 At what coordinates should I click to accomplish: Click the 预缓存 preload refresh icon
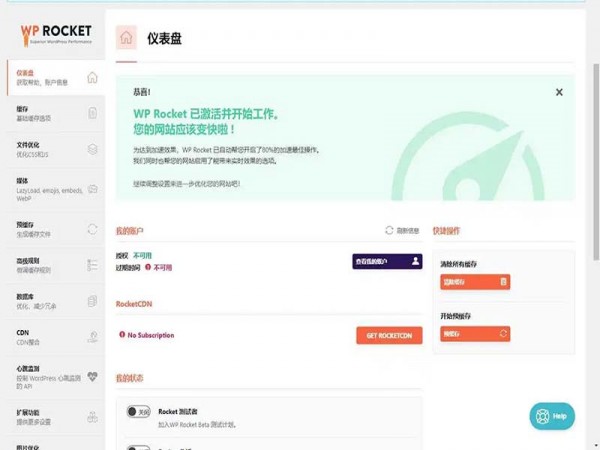point(92,229)
